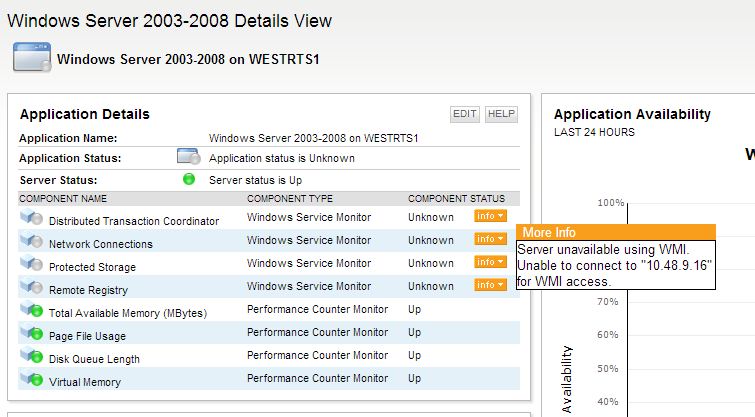Open the Remote Registry component
Image resolution: width=755 pixels, height=417 pixels.
(x=89, y=290)
